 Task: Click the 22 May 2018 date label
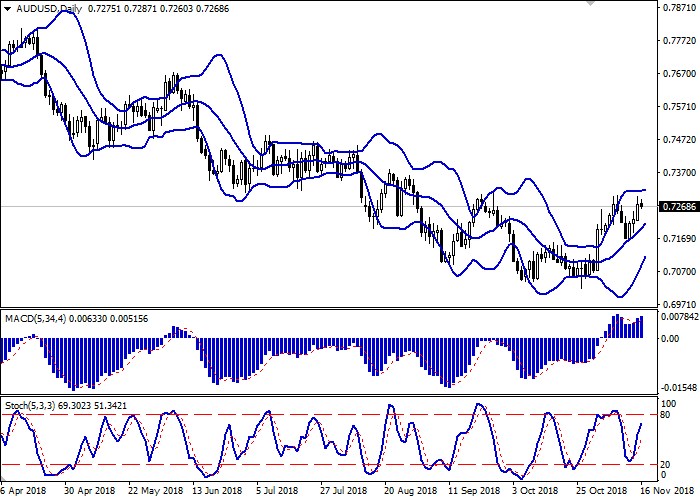pos(156,491)
